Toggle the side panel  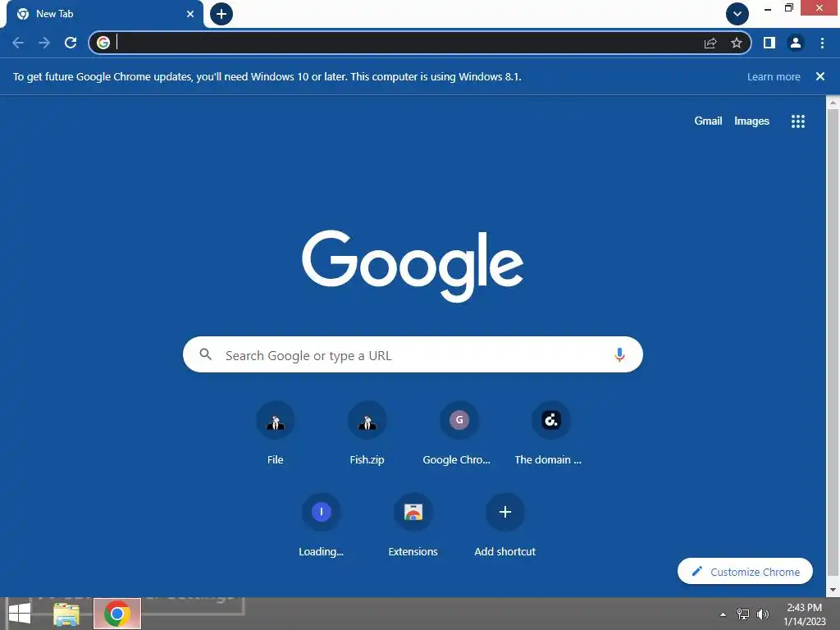pyautogui.click(x=769, y=43)
